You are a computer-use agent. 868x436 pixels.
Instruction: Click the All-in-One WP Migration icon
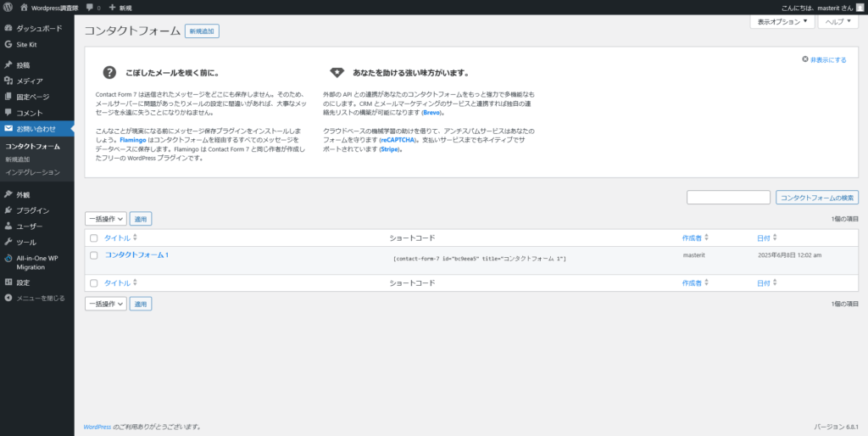point(8,258)
